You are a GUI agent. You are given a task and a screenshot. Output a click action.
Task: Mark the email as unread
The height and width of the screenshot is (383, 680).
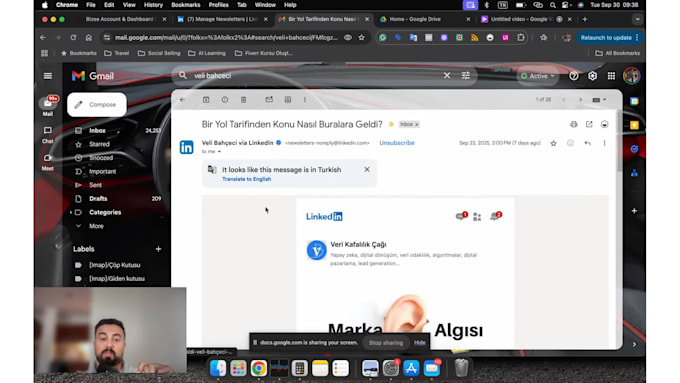tap(269, 100)
